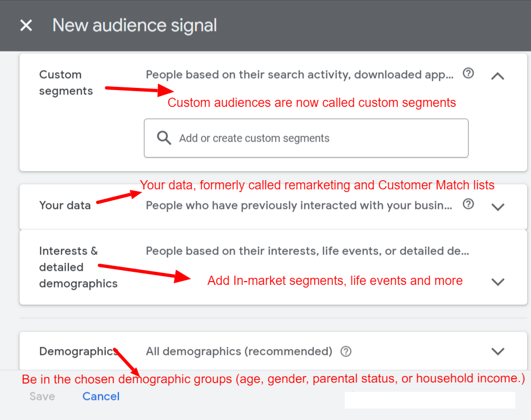Collapse the Custom segments section

pyautogui.click(x=497, y=76)
